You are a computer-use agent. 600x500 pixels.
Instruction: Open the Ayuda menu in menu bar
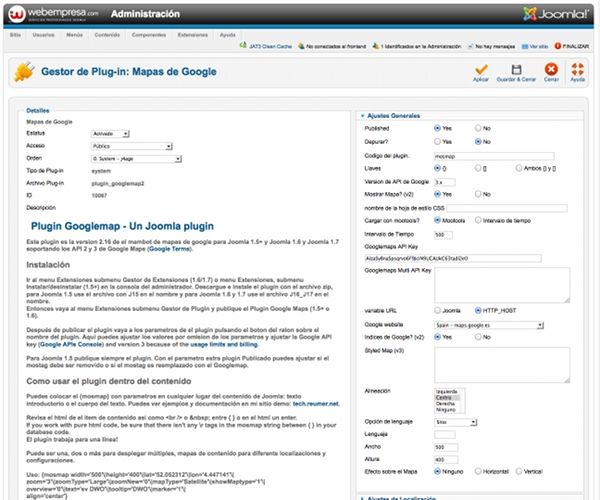[228, 35]
